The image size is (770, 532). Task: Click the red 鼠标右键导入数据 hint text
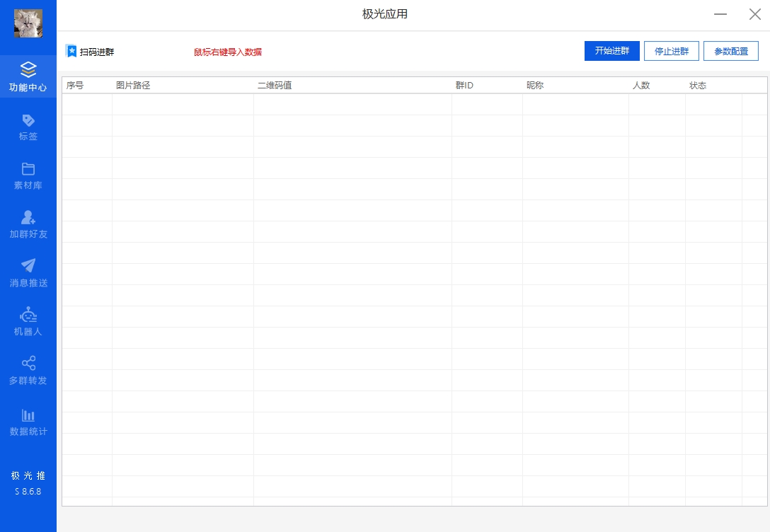(228, 52)
